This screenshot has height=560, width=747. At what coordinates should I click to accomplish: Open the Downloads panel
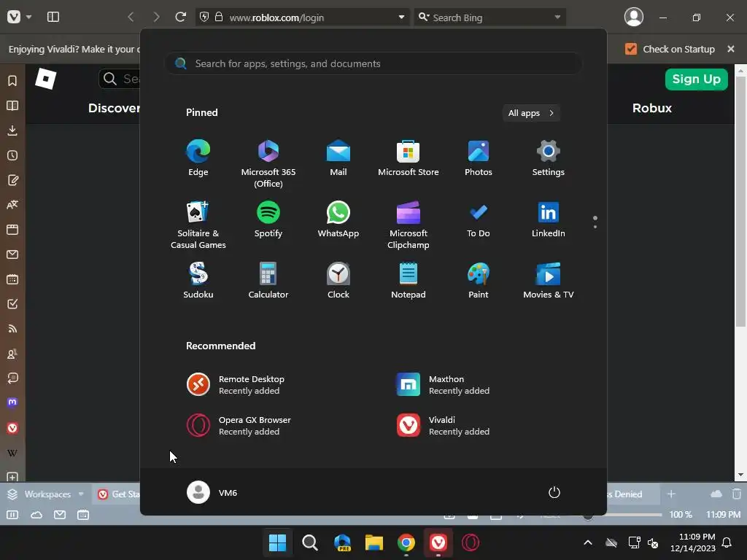click(x=12, y=130)
